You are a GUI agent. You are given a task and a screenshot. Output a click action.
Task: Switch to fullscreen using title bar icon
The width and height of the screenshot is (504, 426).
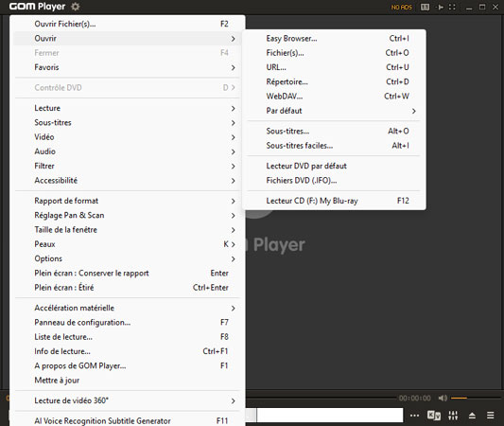click(452, 7)
